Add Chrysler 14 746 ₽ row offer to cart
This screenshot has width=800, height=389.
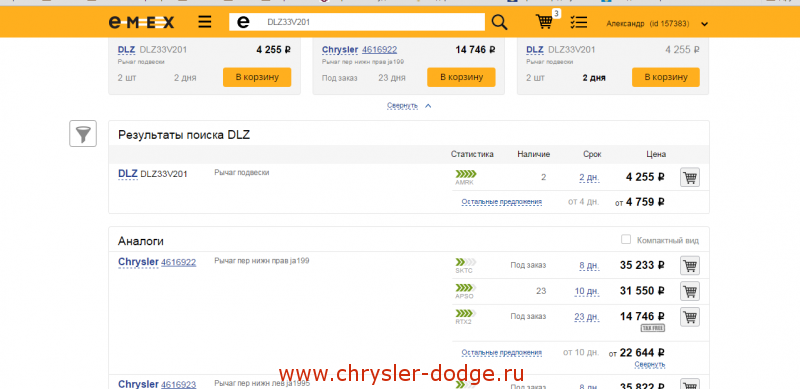[690, 317]
